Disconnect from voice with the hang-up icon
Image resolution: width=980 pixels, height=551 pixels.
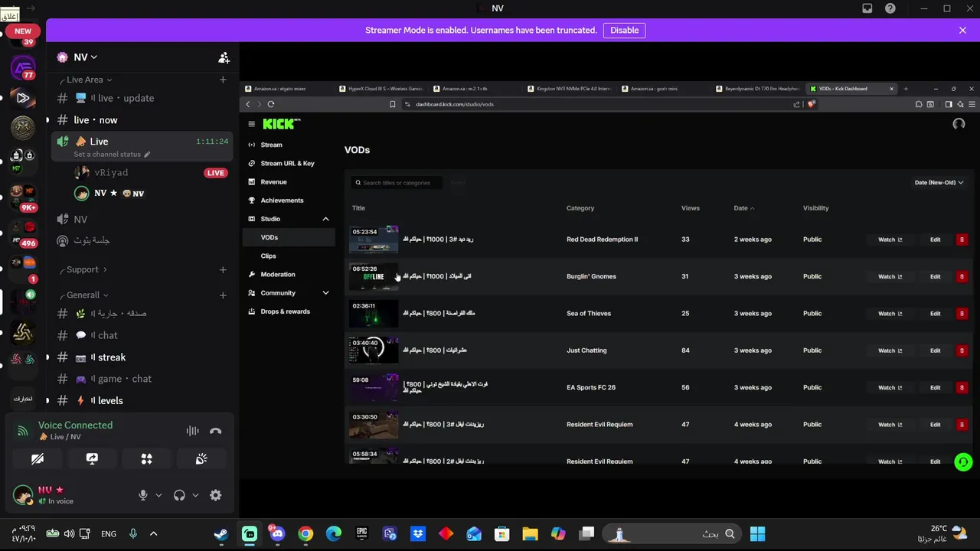pyautogui.click(x=216, y=431)
